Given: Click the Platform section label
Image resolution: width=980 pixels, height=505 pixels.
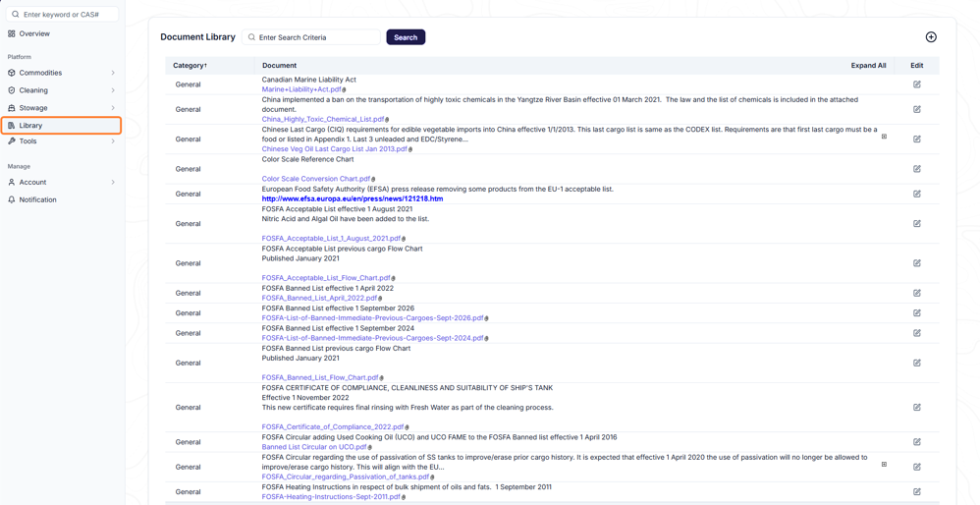Looking at the screenshot, I should coord(20,57).
